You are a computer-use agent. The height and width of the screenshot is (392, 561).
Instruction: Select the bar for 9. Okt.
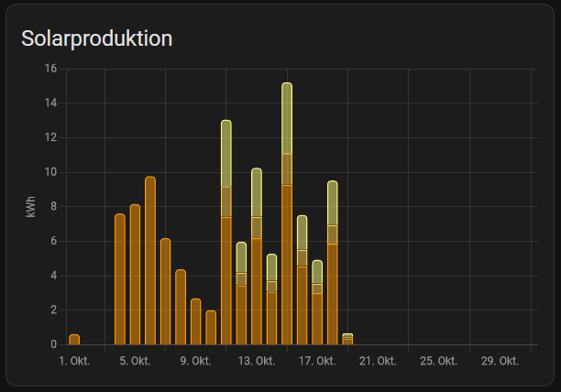click(196, 321)
